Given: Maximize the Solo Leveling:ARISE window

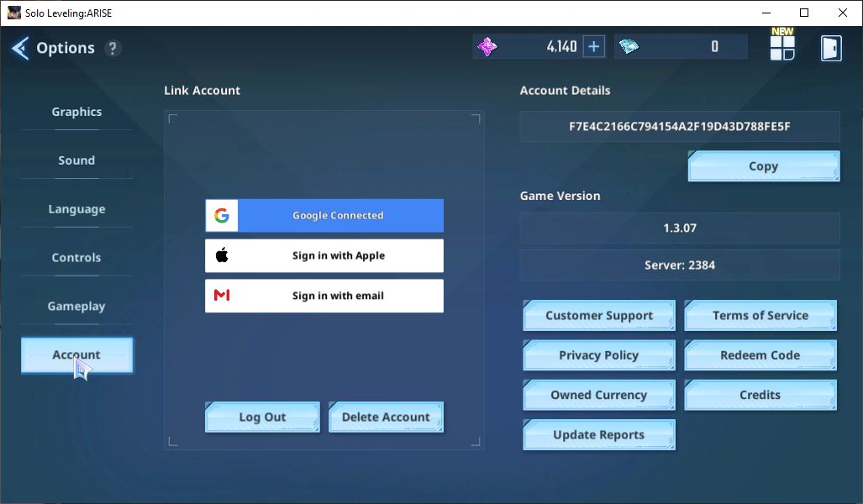Looking at the screenshot, I should point(804,13).
